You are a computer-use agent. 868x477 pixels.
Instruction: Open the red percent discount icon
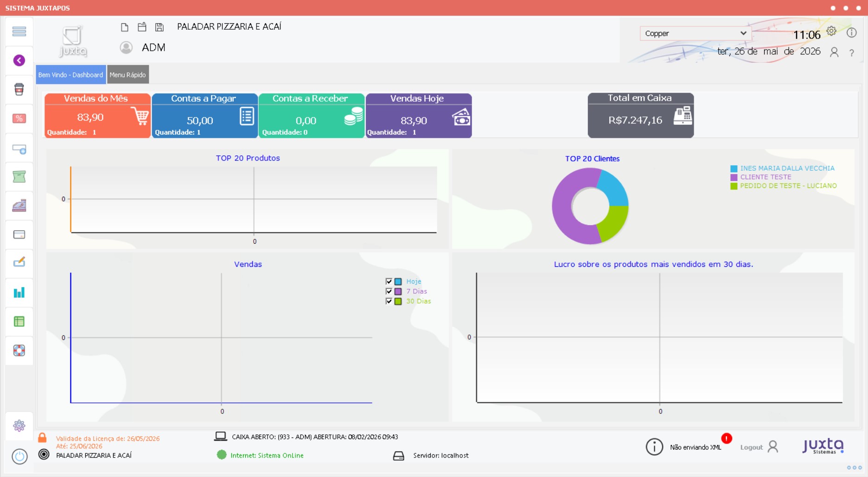[x=19, y=118]
